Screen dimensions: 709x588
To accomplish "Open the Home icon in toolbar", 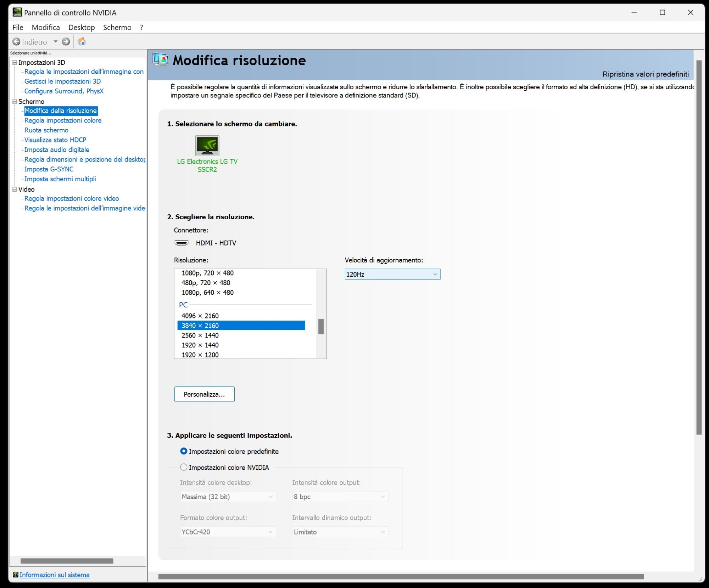I will pos(82,41).
